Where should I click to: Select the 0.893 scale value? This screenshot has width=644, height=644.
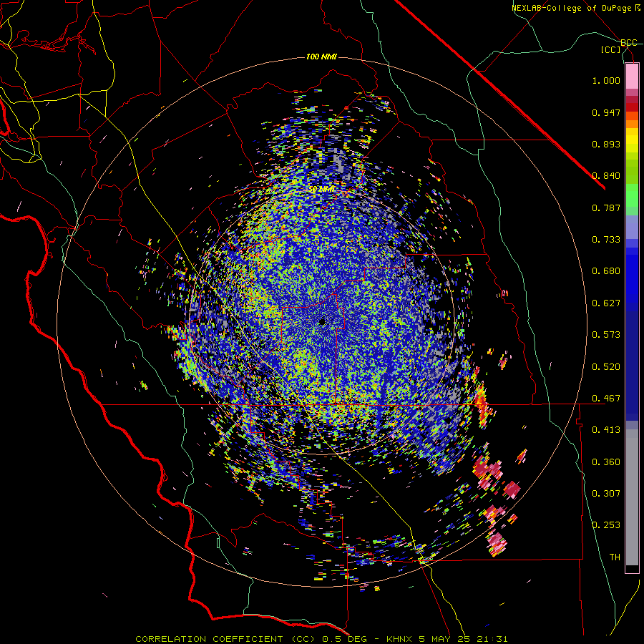(x=606, y=144)
